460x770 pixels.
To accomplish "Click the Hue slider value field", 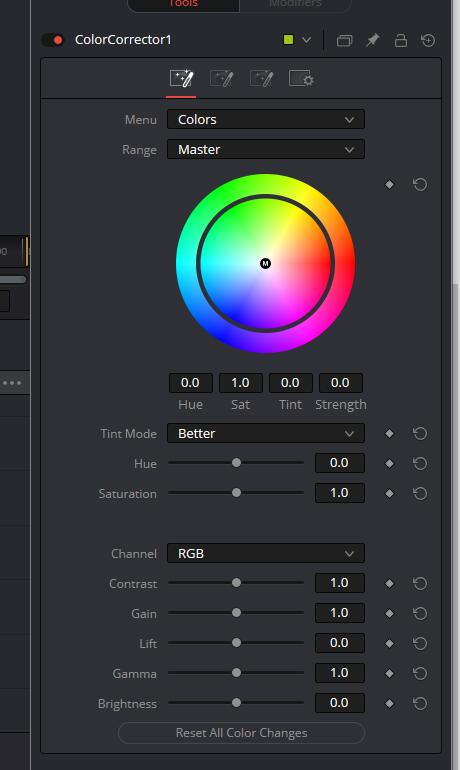I will click(x=340, y=463).
